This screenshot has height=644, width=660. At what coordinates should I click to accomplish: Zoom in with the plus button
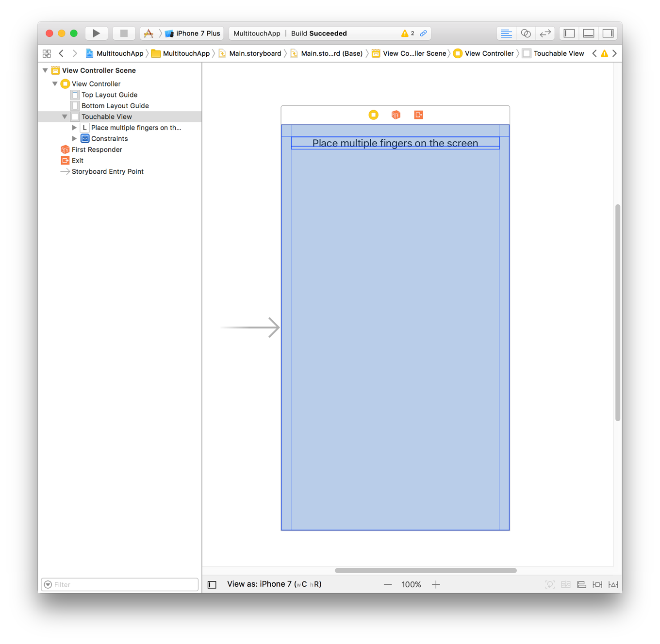coord(436,585)
